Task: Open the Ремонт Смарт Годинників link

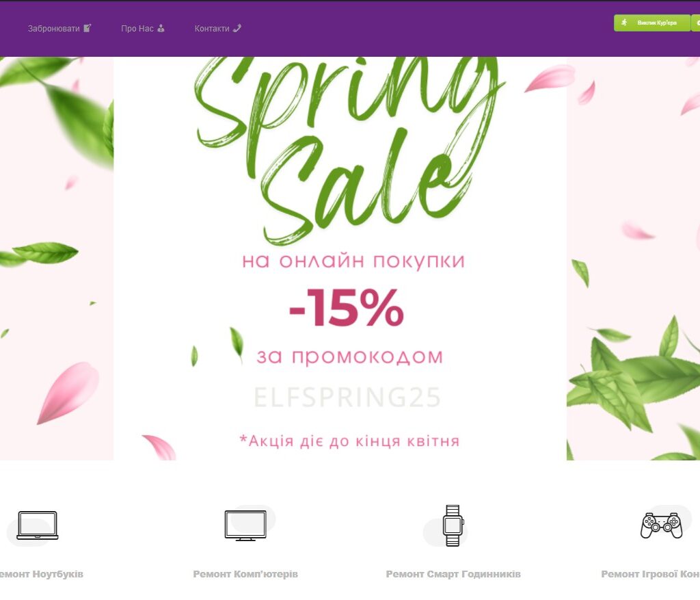Action: pyautogui.click(x=453, y=573)
